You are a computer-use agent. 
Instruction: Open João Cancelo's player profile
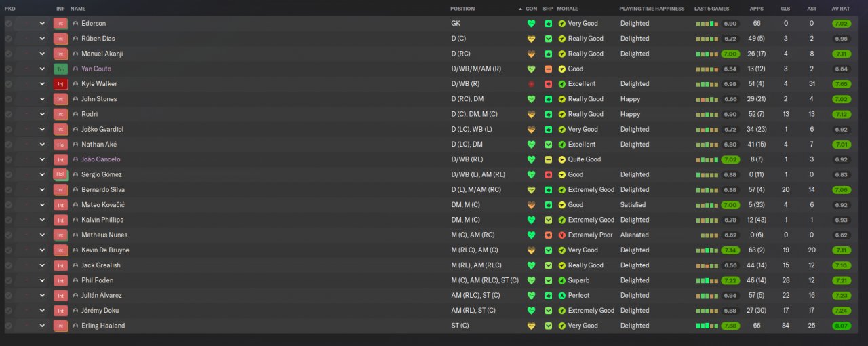(x=100, y=159)
